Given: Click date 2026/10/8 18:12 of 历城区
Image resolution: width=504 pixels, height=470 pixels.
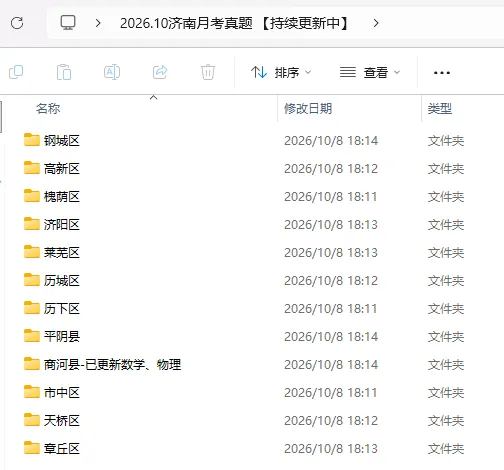Looking at the screenshot, I should [331, 281].
